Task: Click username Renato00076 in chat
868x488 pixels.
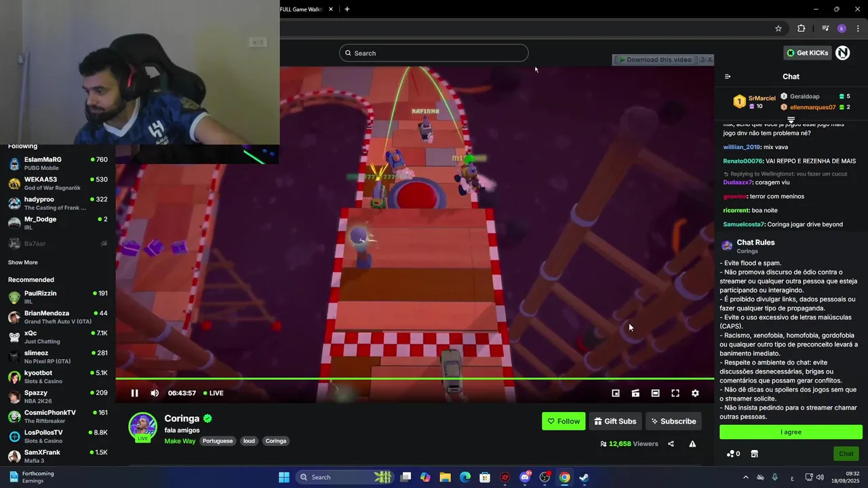Action: 743,161
